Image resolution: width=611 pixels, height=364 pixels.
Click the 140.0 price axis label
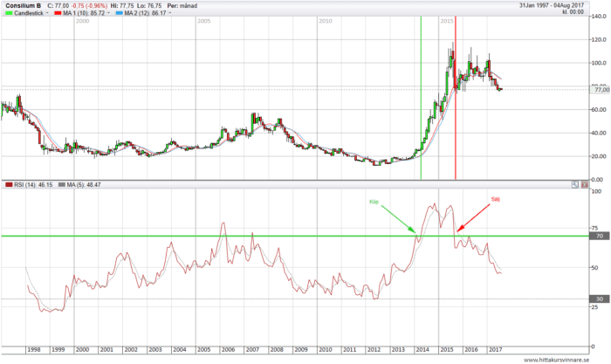coord(599,17)
